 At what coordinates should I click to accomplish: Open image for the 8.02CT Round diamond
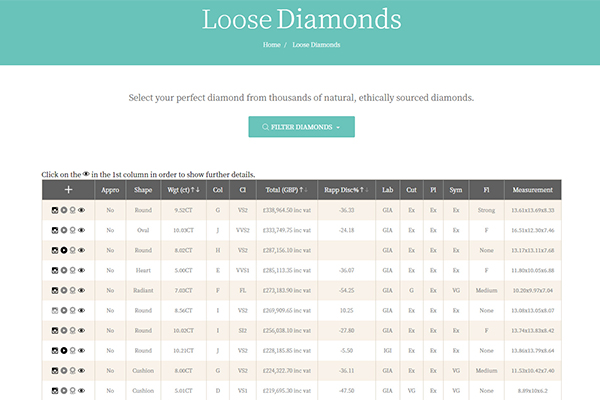pyautogui.click(x=55, y=250)
